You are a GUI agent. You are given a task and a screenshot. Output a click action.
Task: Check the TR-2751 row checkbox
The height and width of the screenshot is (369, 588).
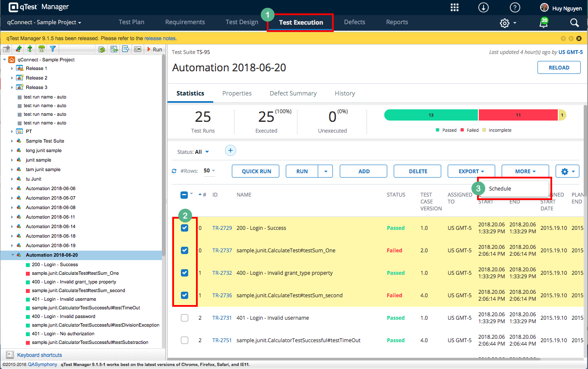click(x=184, y=340)
